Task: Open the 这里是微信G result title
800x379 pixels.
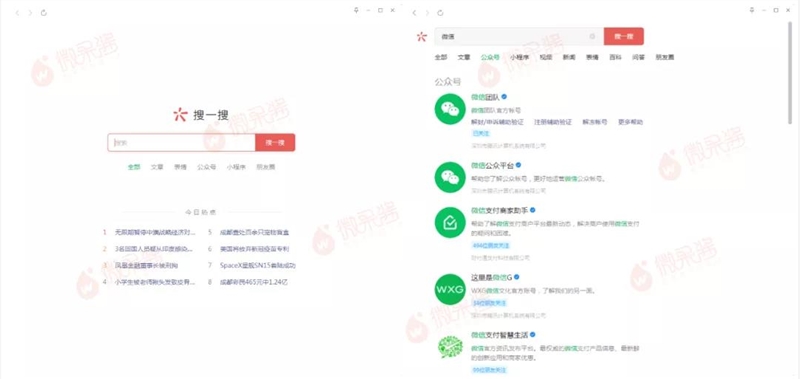Action: coord(491,277)
